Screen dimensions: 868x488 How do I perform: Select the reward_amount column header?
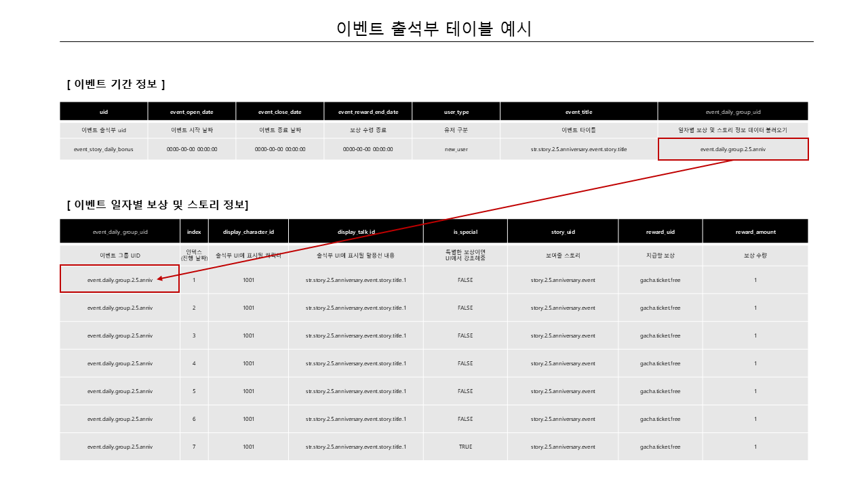coord(755,232)
